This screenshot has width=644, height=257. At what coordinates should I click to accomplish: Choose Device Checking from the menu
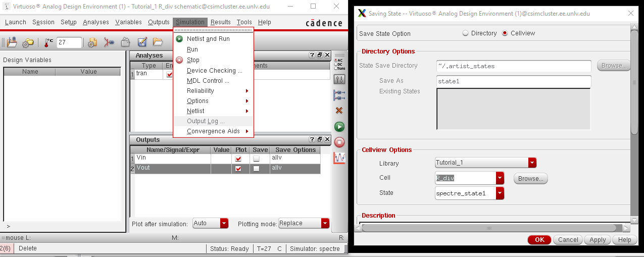click(x=213, y=71)
